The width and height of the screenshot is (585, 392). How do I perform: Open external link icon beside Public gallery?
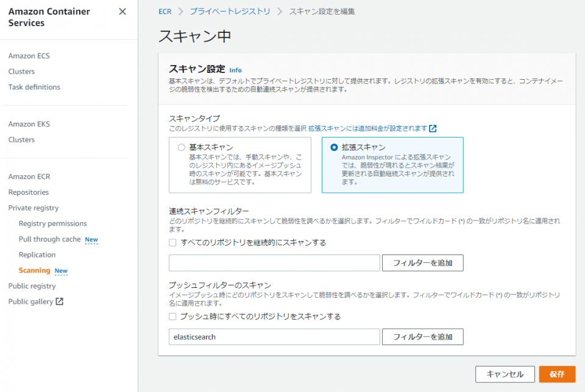[59, 301]
